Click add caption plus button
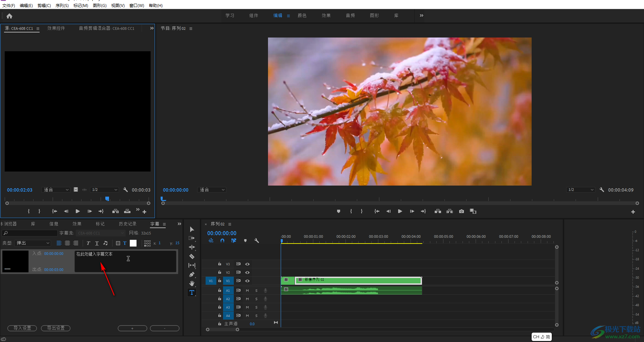The width and height of the screenshot is (644, 342). point(132,328)
